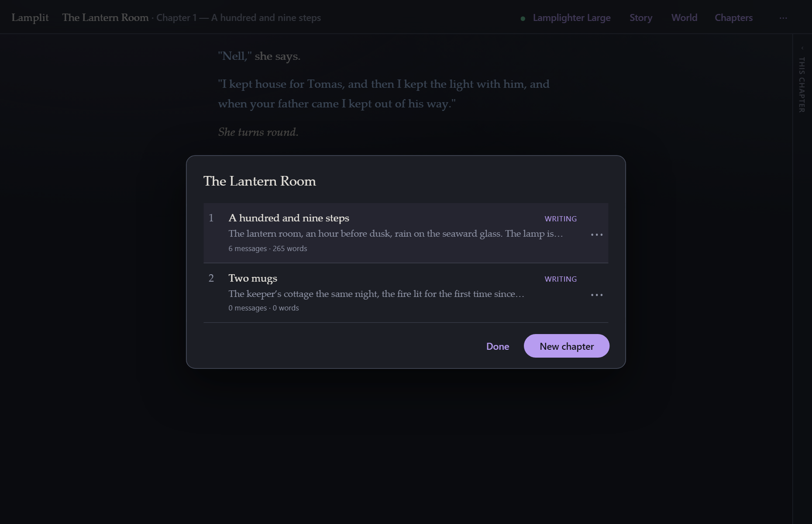Click the Two mugs summary about keeper's cottage
This screenshot has width=812, height=524.
click(376, 294)
